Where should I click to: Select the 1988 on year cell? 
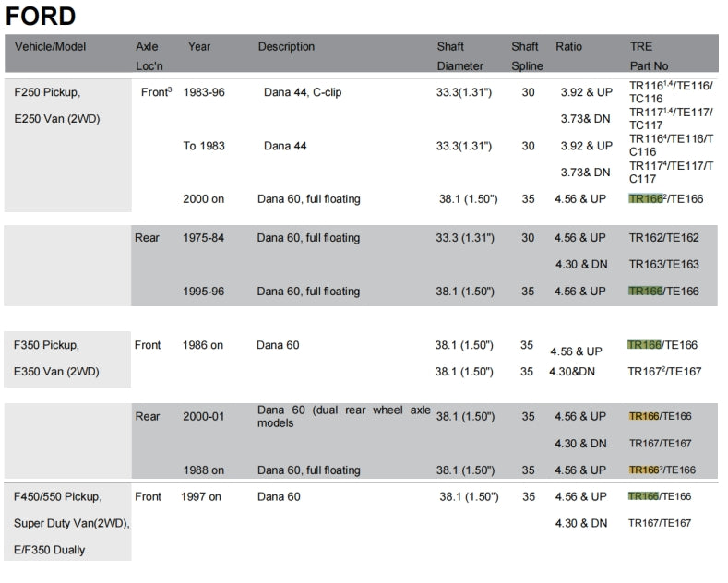click(203, 470)
